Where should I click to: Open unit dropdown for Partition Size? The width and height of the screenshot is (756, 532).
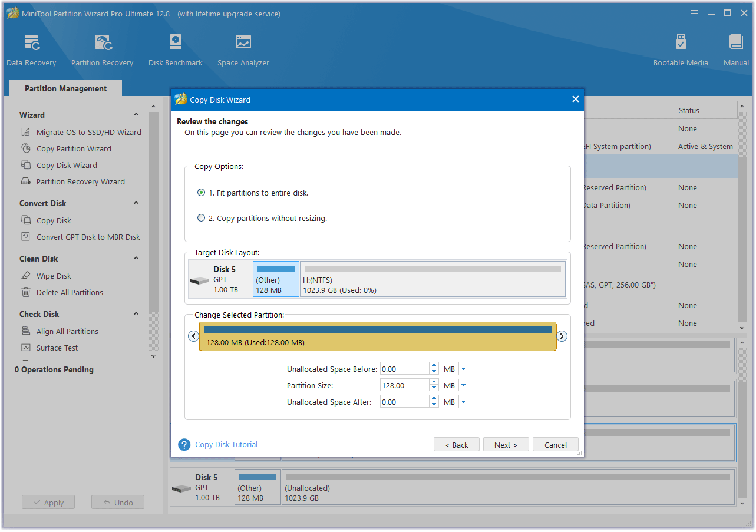(463, 385)
